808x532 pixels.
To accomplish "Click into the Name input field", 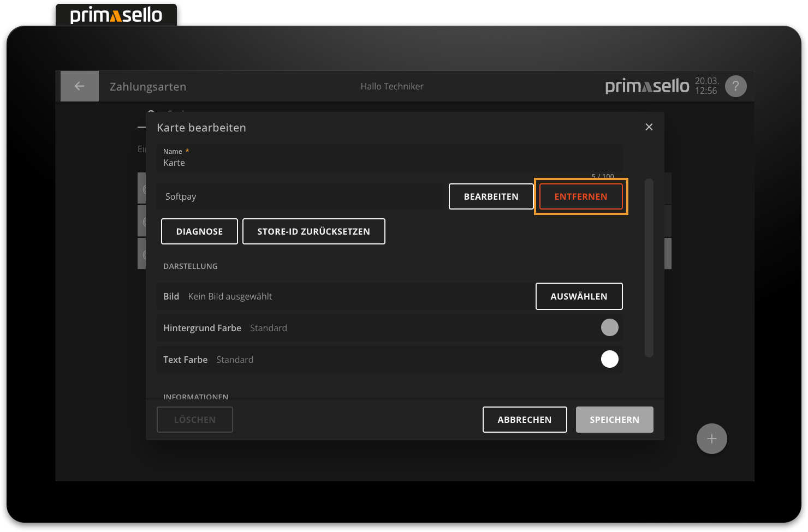I will tap(389, 163).
